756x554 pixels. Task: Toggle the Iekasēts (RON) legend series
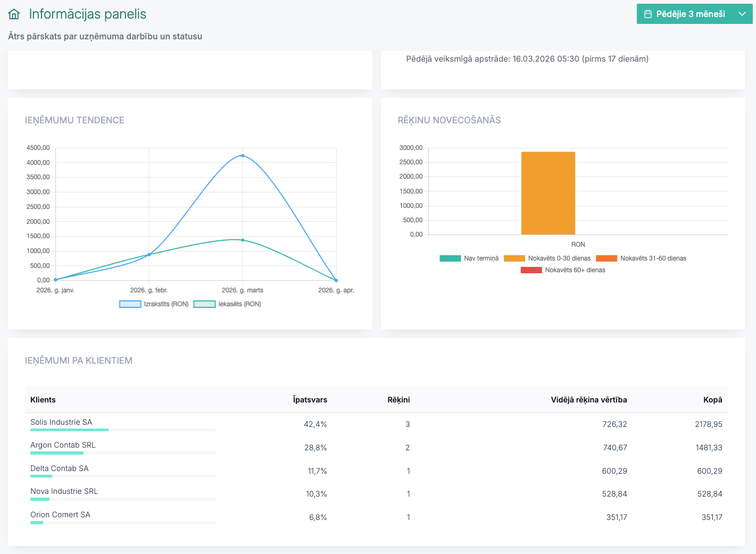tap(228, 304)
